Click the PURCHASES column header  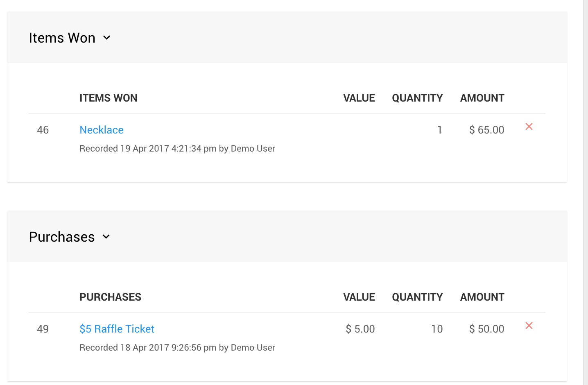pyautogui.click(x=110, y=297)
